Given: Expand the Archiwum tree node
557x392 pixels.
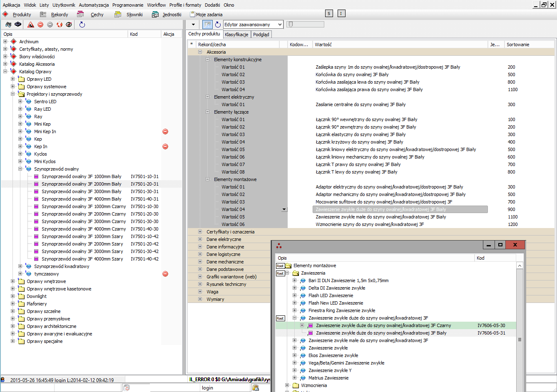Looking at the screenshot, I should 5,42.
